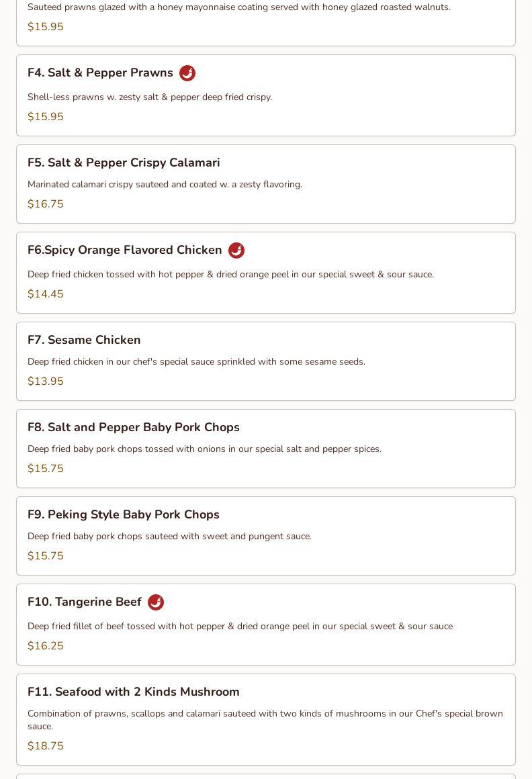Select F8. Salt and Pepper Baby Pork Chops

click(x=134, y=427)
